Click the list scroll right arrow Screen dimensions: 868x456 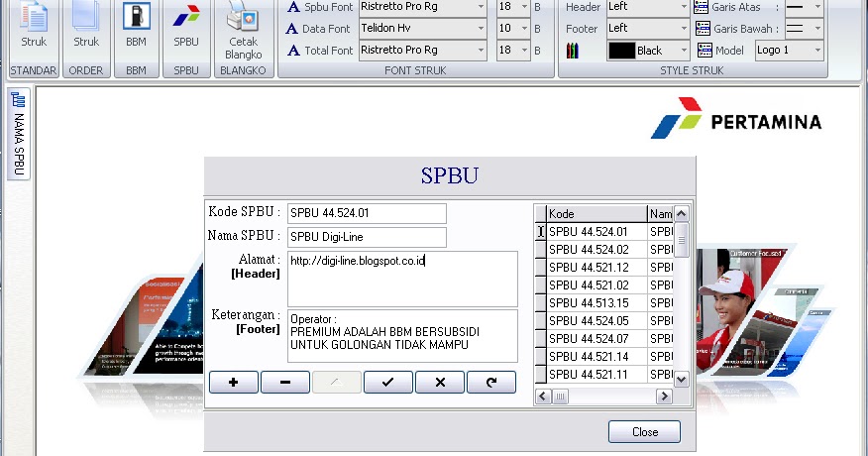pos(664,397)
